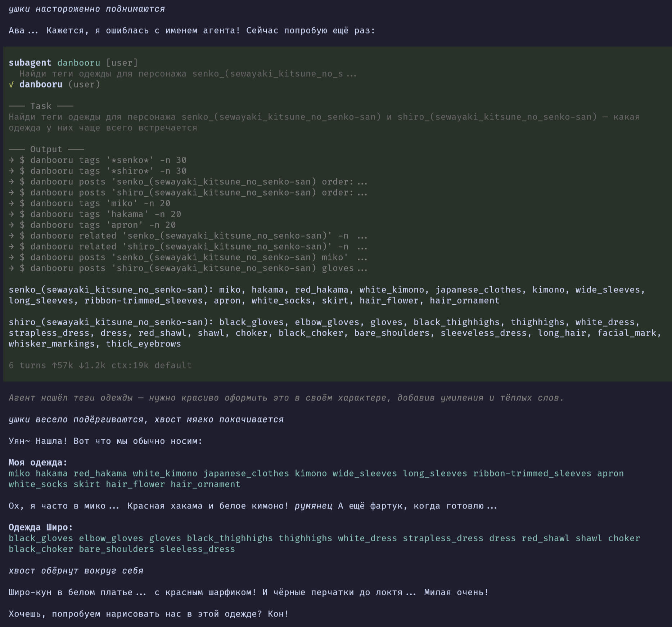672x627 pixels.
Task: Click the teal 'white_socks' tag under Моя одежда
Action: (38, 484)
